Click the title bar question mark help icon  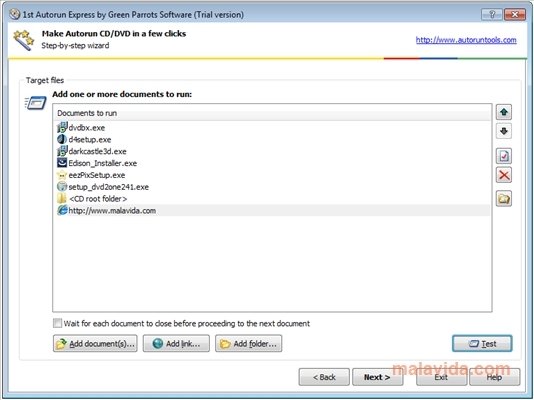491,15
